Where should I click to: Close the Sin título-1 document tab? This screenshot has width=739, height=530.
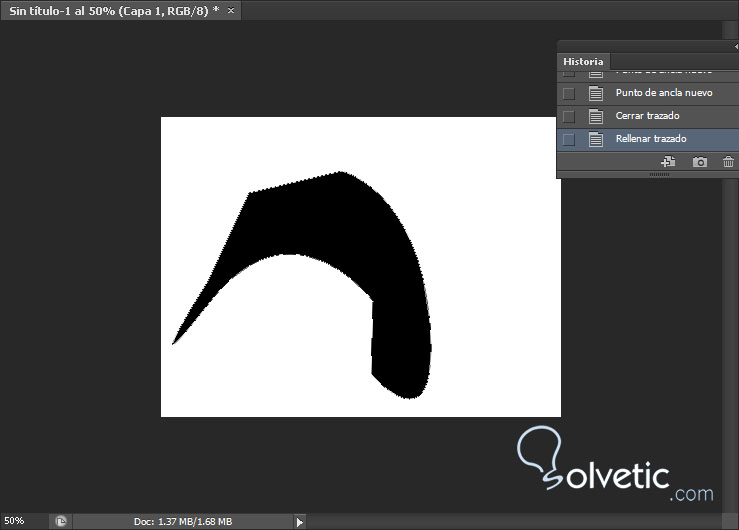[231, 10]
